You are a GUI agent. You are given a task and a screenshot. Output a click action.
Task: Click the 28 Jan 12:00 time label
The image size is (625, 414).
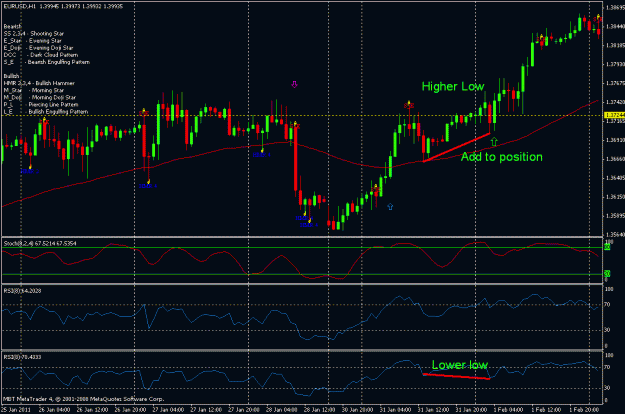tap(320, 410)
